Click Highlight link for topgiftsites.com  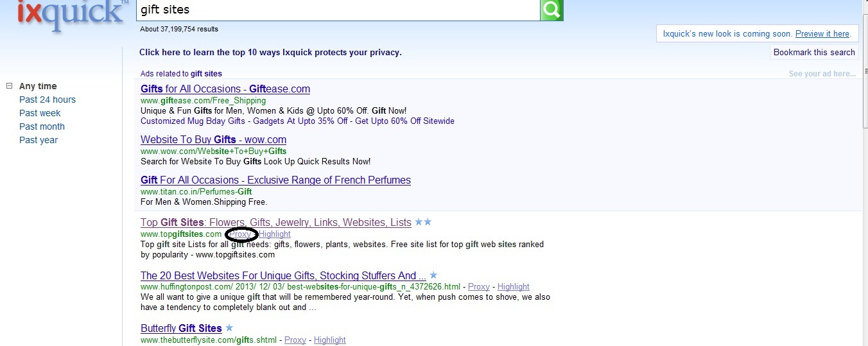tap(275, 234)
